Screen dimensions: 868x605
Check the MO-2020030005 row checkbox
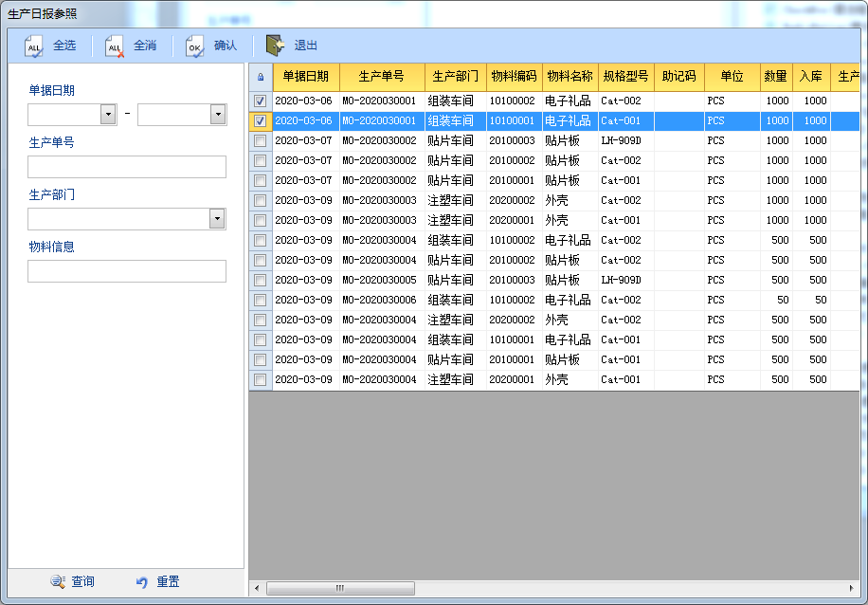[x=261, y=281]
